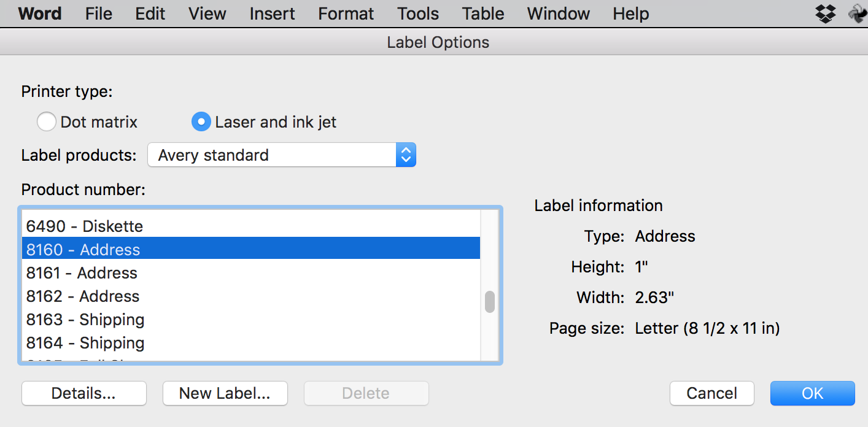Select 8163 - Shipping product number
This screenshot has width=868, height=427.
(x=85, y=320)
